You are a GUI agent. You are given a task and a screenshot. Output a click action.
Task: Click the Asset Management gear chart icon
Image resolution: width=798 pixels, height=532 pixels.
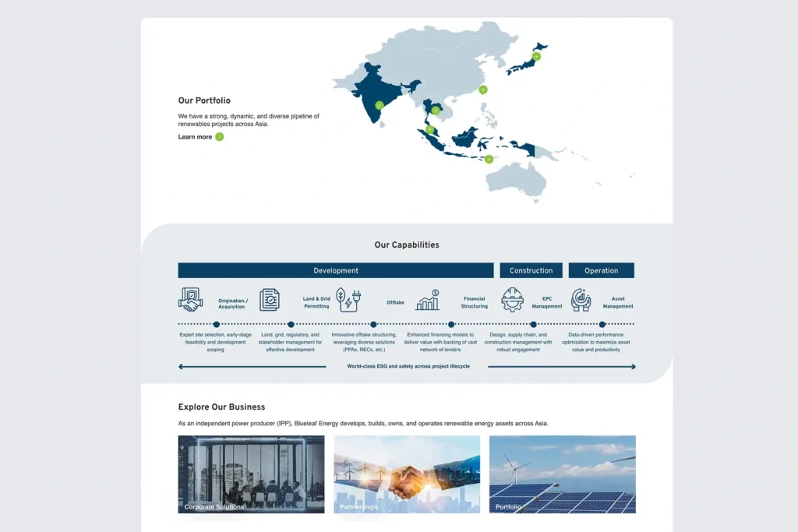581,300
